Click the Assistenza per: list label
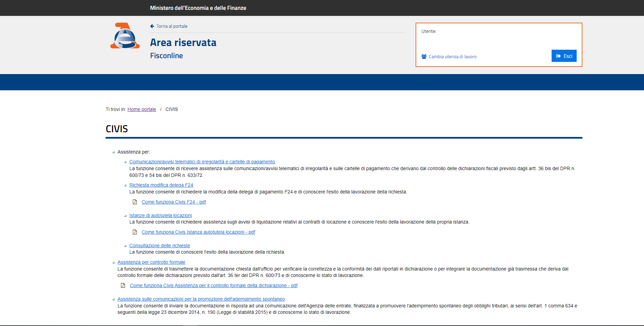 [x=134, y=152]
